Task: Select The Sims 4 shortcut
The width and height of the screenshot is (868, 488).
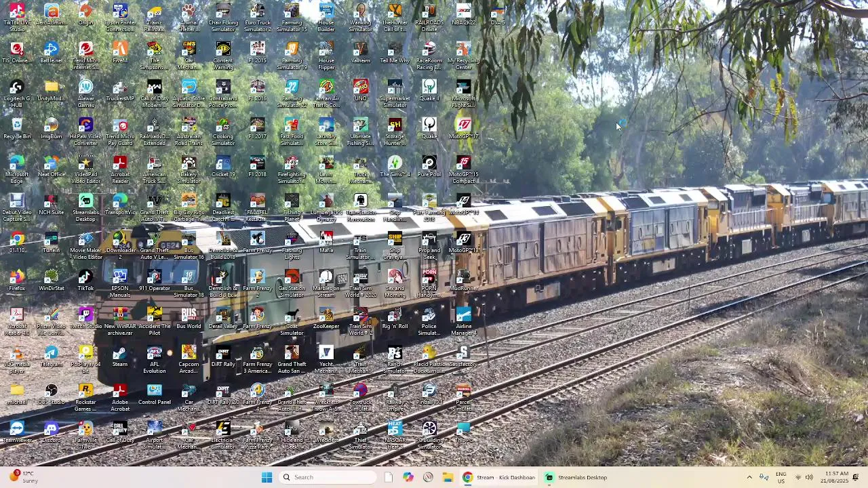Action: [395, 167]
